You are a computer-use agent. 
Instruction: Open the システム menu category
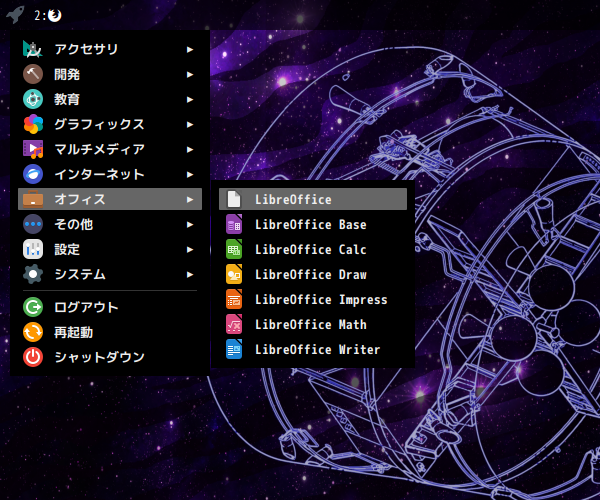[x=110, y=274]
